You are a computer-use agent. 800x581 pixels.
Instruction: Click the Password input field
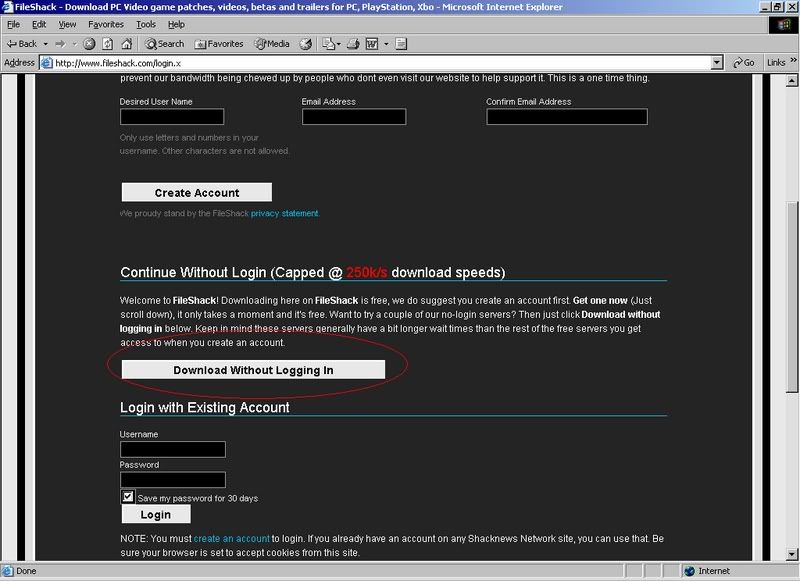point(172,479)
